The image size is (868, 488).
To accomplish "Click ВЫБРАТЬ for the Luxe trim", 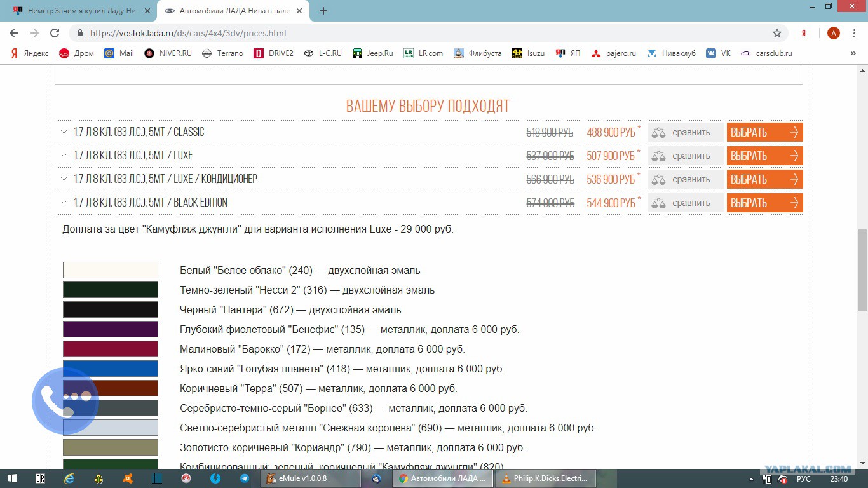I will coord(765,156).
